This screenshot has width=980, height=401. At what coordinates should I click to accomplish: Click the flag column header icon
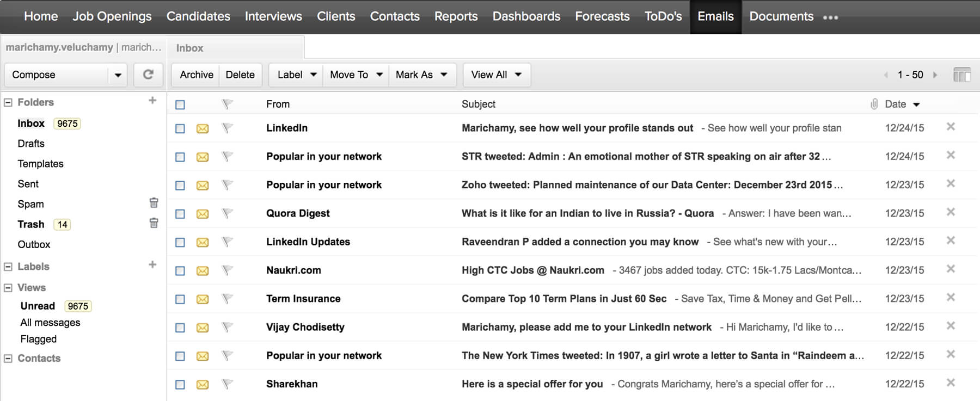227,104
